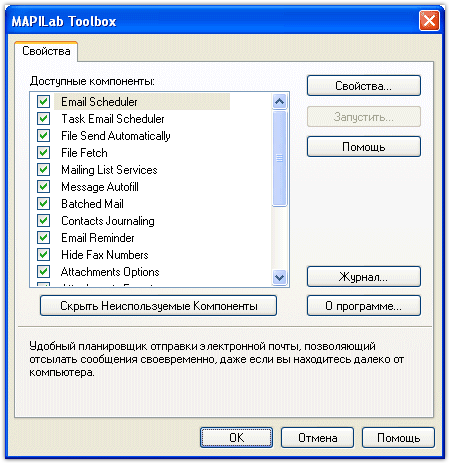Click Помощь button next to Отмена
The width and height of the screenshot is (450, 464).
click(398, 438)
